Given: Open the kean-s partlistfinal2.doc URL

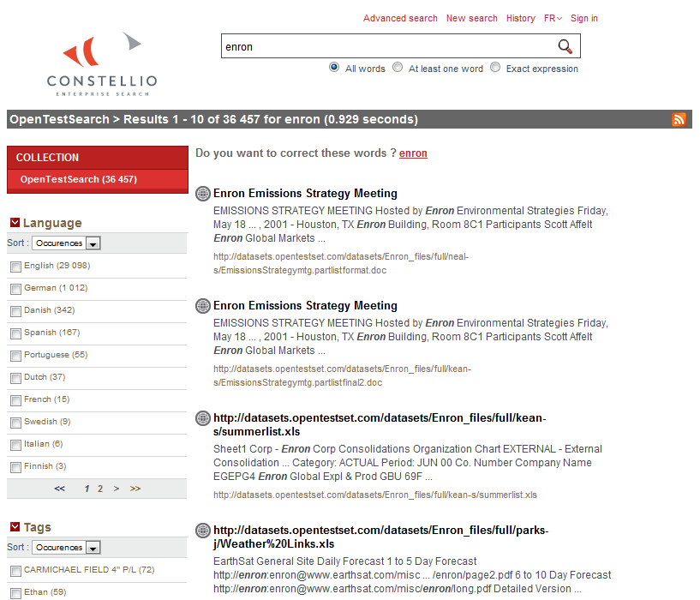Looking at the screenshot, I should click(342, 375).
